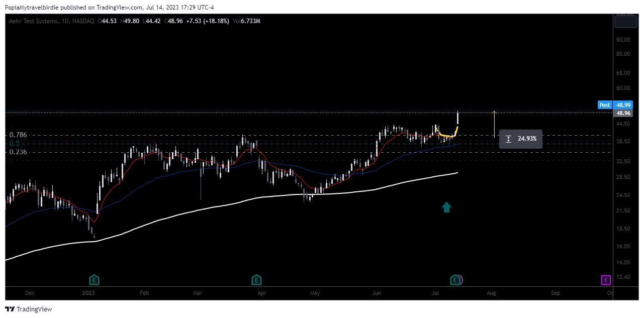Screen dimensions: 644x318
Task: Click the green earnings E marker in July
Action: pos(455,279)
